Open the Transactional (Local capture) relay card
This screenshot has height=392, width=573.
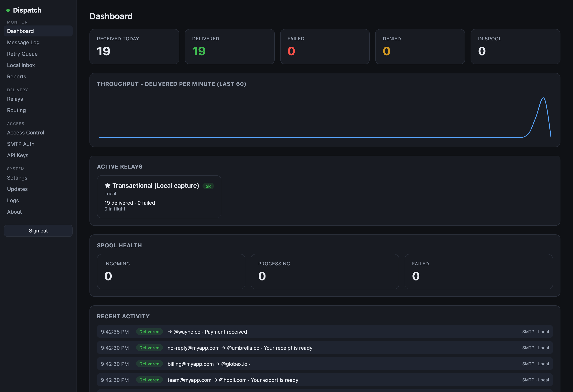(x=159, y=197)
